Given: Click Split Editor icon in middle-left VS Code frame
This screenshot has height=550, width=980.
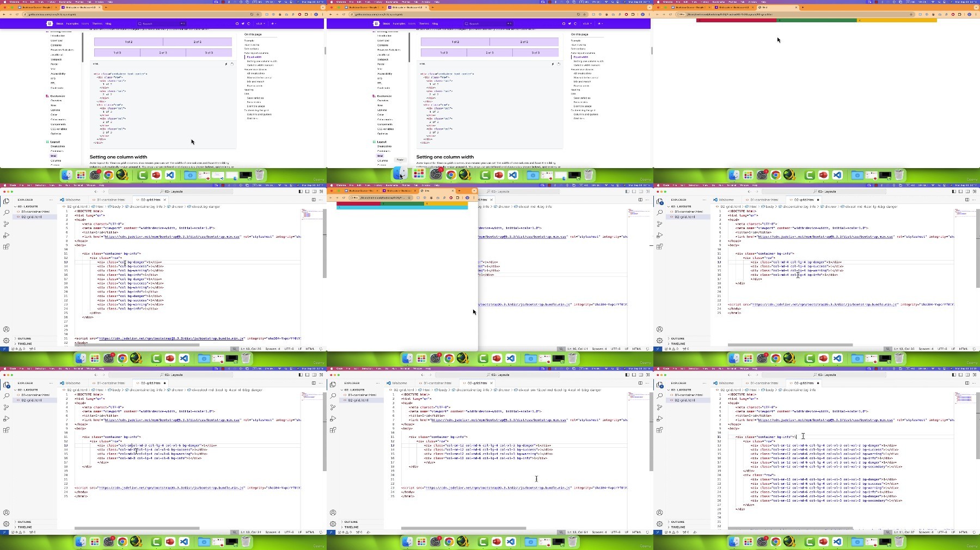Looking at the screenshot, I should (314, 200).
